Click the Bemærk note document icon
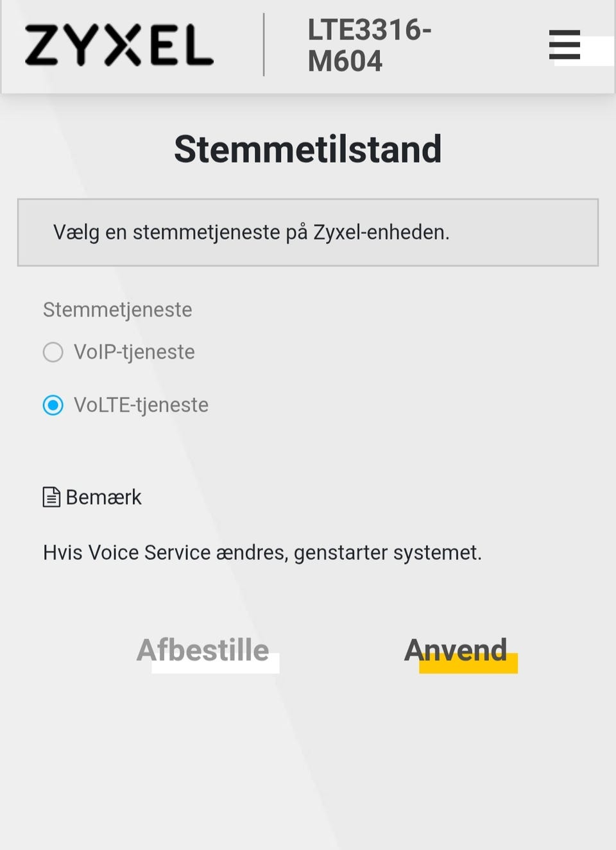 point(51,497)
